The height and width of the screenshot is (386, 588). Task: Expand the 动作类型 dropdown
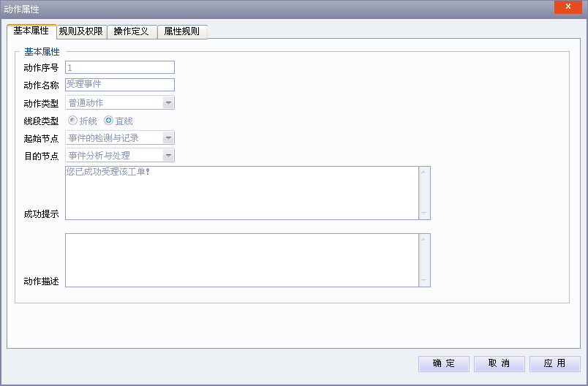(x=168, y=103)
